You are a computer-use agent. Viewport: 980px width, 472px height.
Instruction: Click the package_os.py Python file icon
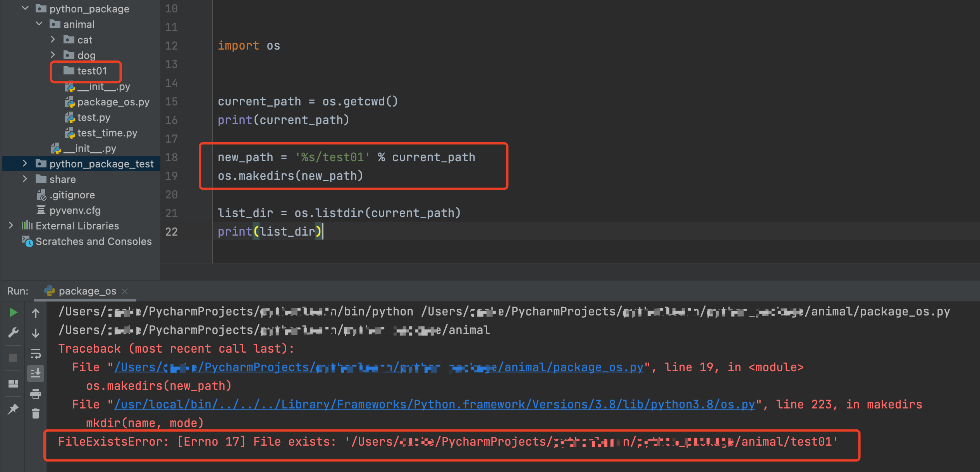(x=70, y=102)
